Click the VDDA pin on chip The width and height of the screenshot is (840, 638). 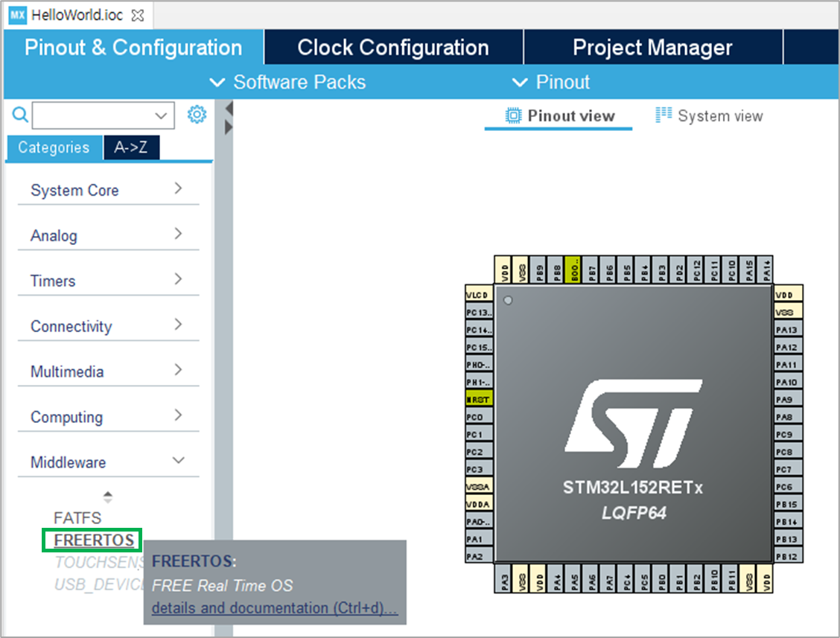pos(478,504)
